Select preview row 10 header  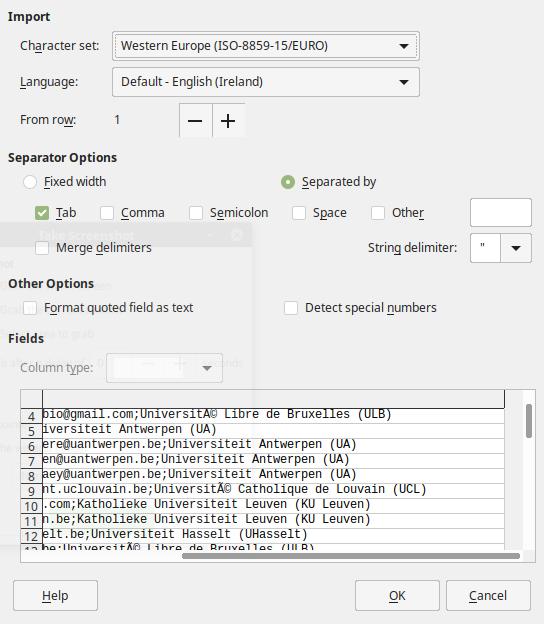[31, 506]
